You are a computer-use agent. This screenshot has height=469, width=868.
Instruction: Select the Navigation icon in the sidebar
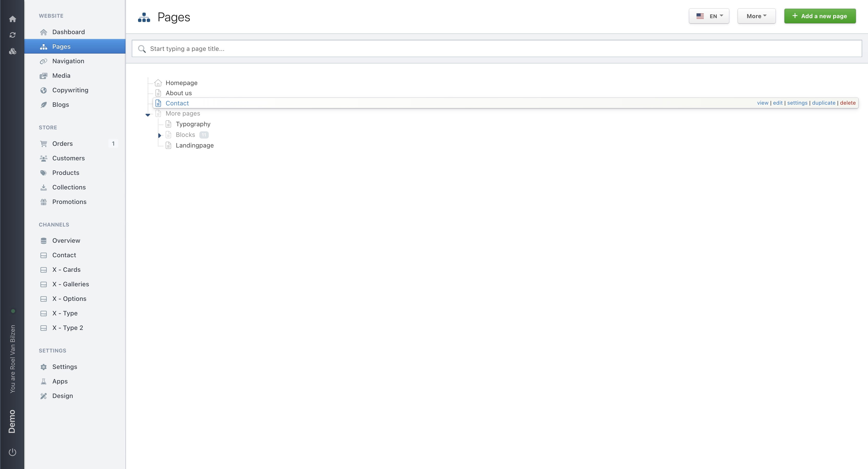coord(44,61)
